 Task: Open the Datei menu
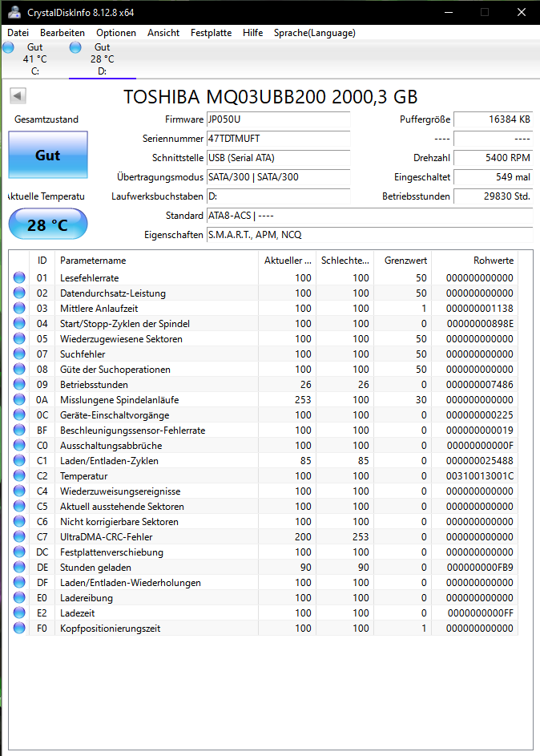coord(18,33)
